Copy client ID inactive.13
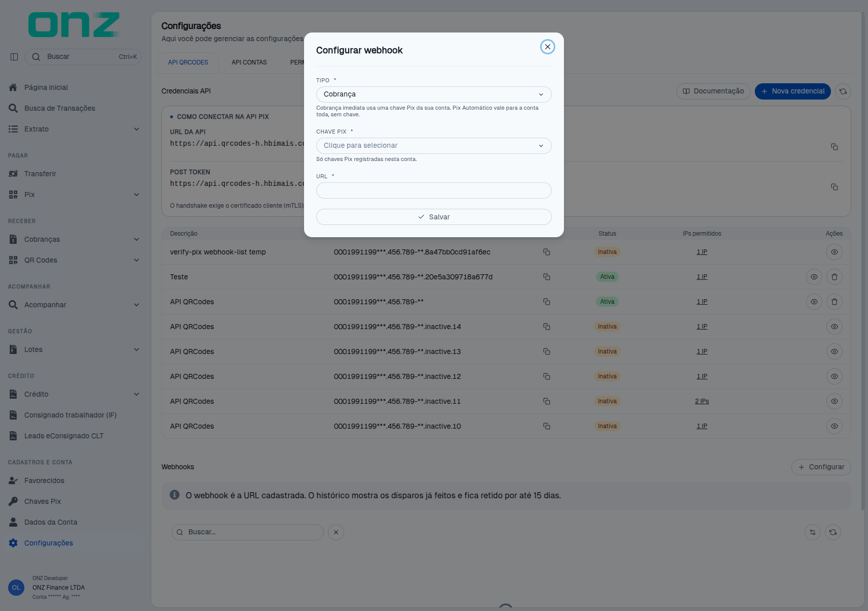The width and height of the screenshot is (868, 611). (547, 351)
